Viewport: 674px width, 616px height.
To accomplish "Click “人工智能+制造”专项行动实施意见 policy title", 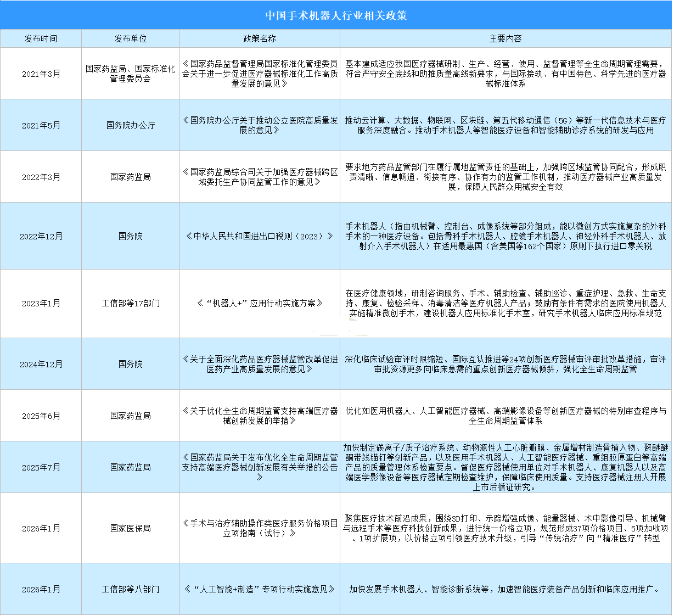I will pos(260,589).
